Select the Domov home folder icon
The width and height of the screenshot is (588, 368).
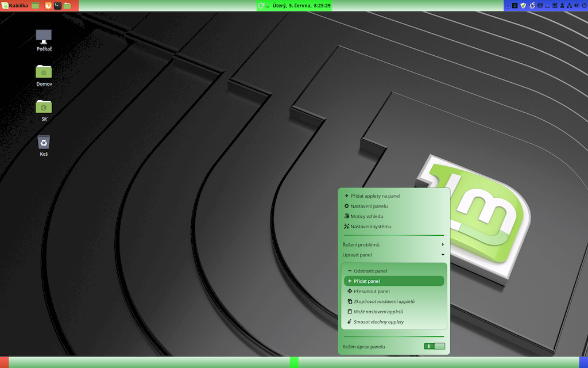coord(44,75)
